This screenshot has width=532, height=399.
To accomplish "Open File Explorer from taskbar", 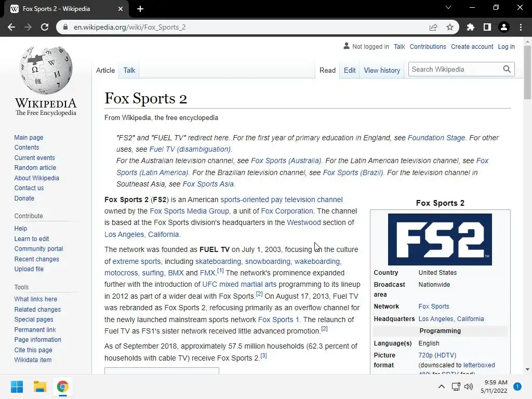I will click(x=39, y=387).
